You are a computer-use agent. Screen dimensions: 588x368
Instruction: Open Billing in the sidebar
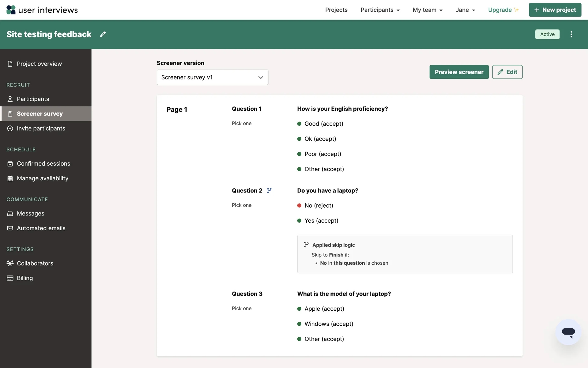tap(24, 278)
